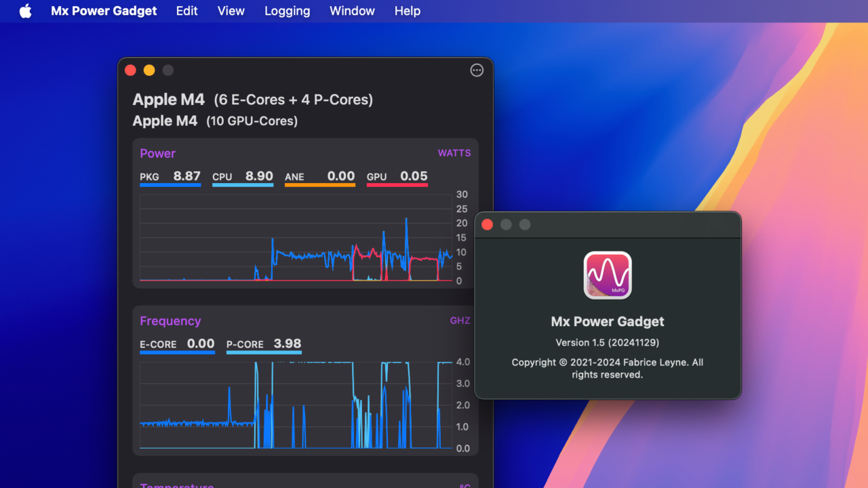Open the Mx Power Gadget app menu
The image size is (868, 488).
pyautogui.click(x=104, y=11)
